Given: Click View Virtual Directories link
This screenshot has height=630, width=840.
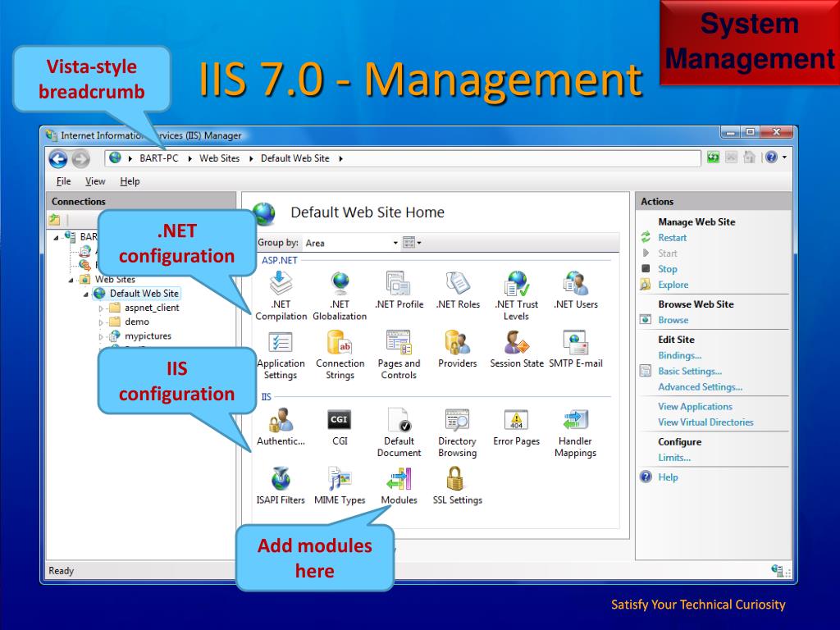Looking at the screenshot, I should [705, 422].
